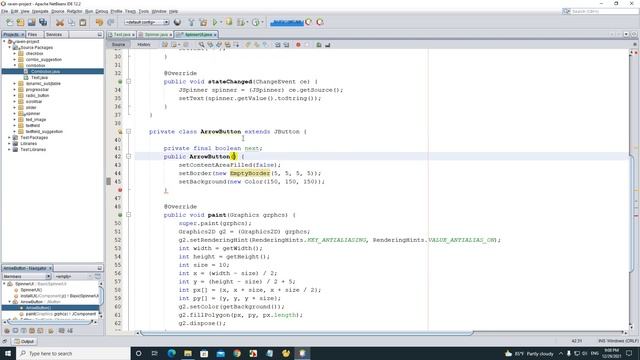Click the Clean and Build Project icon
This screenshot has height=360, width=640.
[203, 22]
